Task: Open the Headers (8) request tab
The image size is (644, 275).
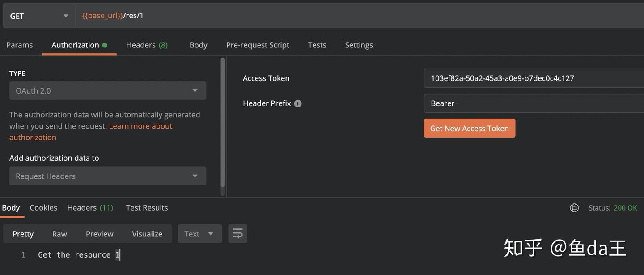Action: [147, 45]
